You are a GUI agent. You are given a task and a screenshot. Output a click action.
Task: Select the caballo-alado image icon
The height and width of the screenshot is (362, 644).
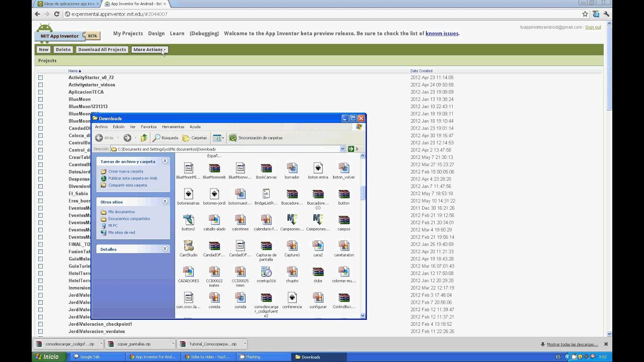(214, 220)
